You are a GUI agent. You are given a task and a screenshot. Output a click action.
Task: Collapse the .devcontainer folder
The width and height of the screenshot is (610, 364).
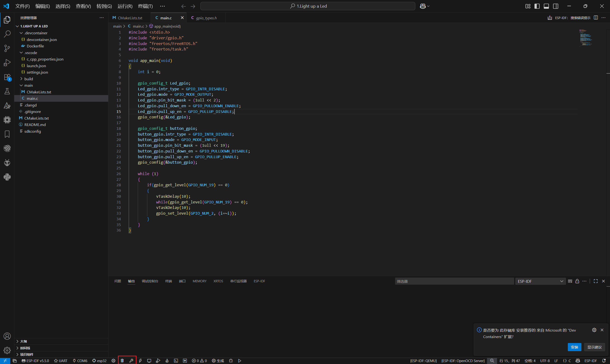(x=36, y=33)
